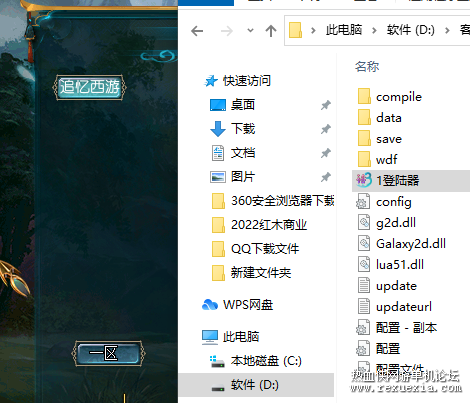The image size is (470, 403).
Task: Select the updateurl file
Action: 404,307
